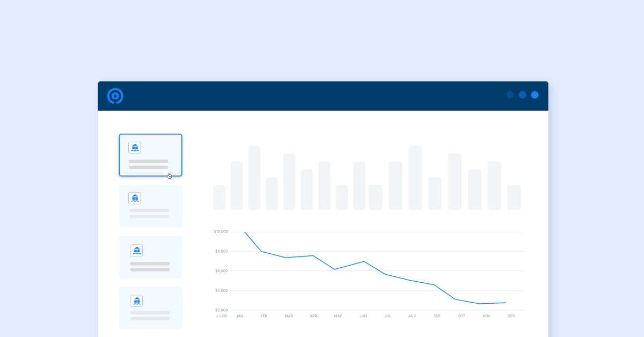Expand the line chart details
The width and height of the screenshot is (644, 337).
click(x=370, y=268)
